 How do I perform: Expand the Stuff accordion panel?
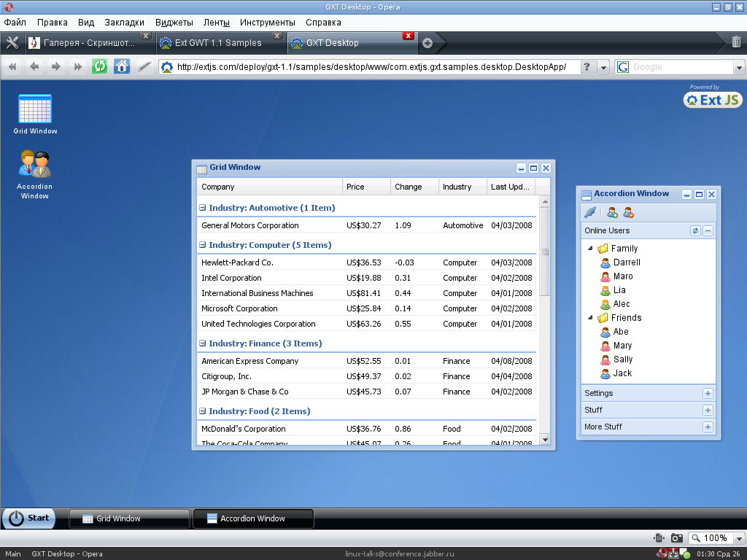click(x=708, y=410)
